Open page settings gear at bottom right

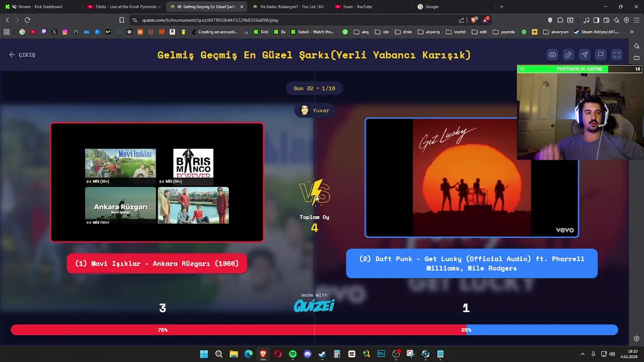tap(636, 338)
